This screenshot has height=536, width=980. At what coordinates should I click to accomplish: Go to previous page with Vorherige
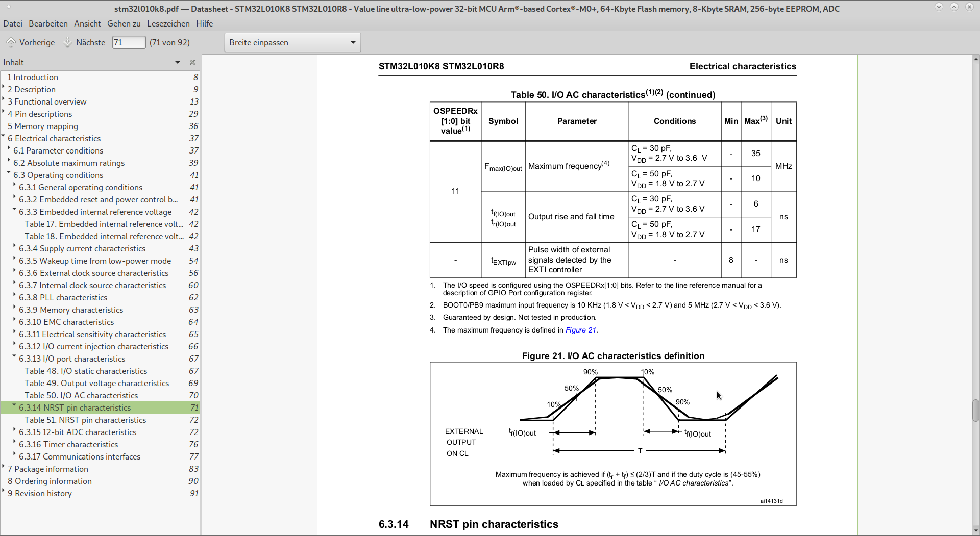tap(31, 42)
